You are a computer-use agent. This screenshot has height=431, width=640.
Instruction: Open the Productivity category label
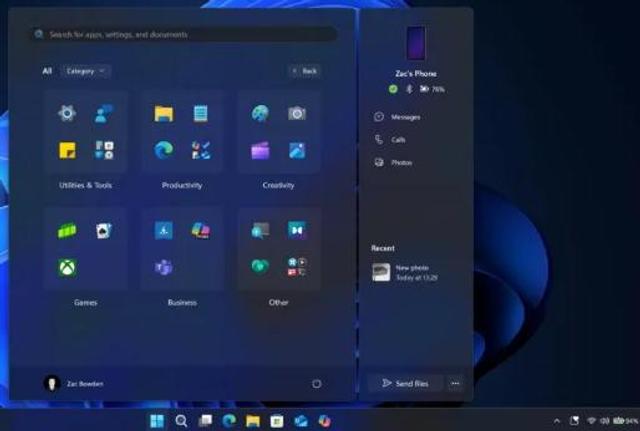point(182,185)
